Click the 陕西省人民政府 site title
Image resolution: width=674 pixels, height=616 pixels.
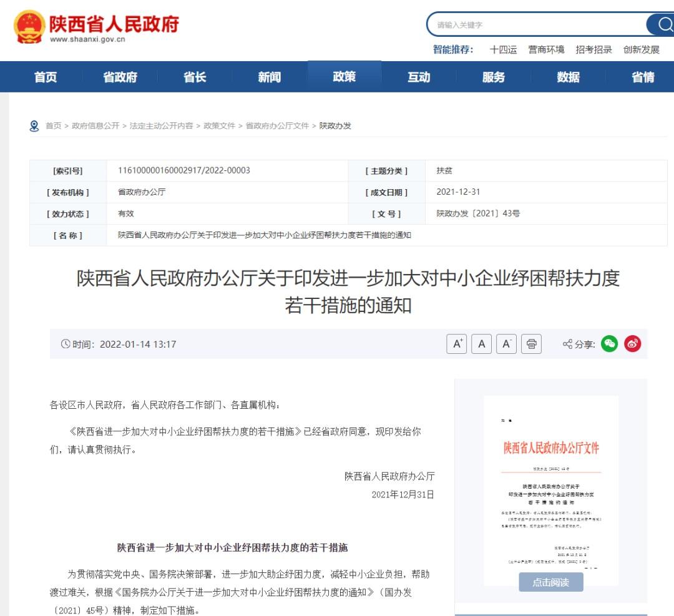pos(114,24)
